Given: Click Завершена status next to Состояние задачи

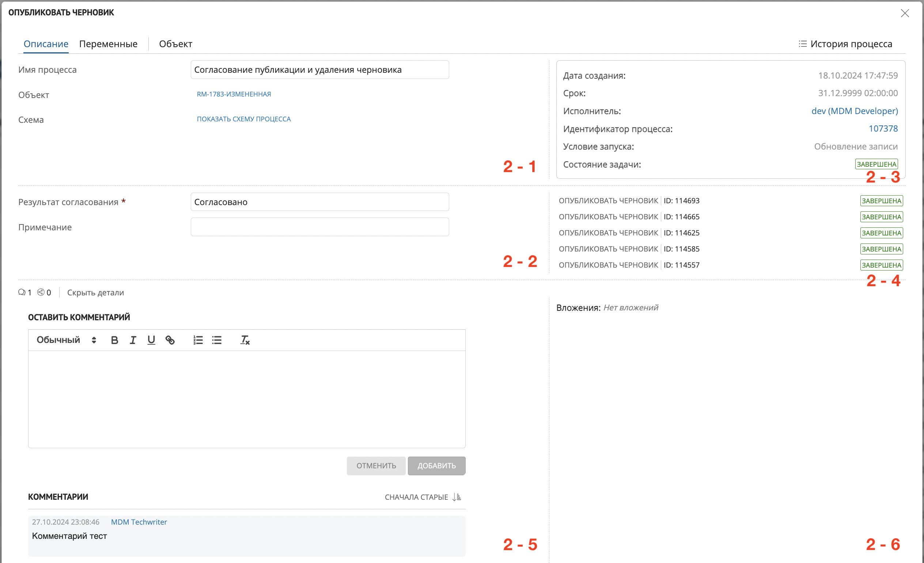Looking at the screenshot, I should (877, 164).
